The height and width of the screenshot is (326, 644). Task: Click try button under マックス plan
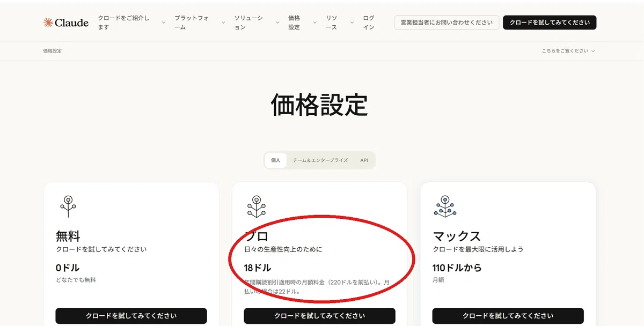[508, 316]
